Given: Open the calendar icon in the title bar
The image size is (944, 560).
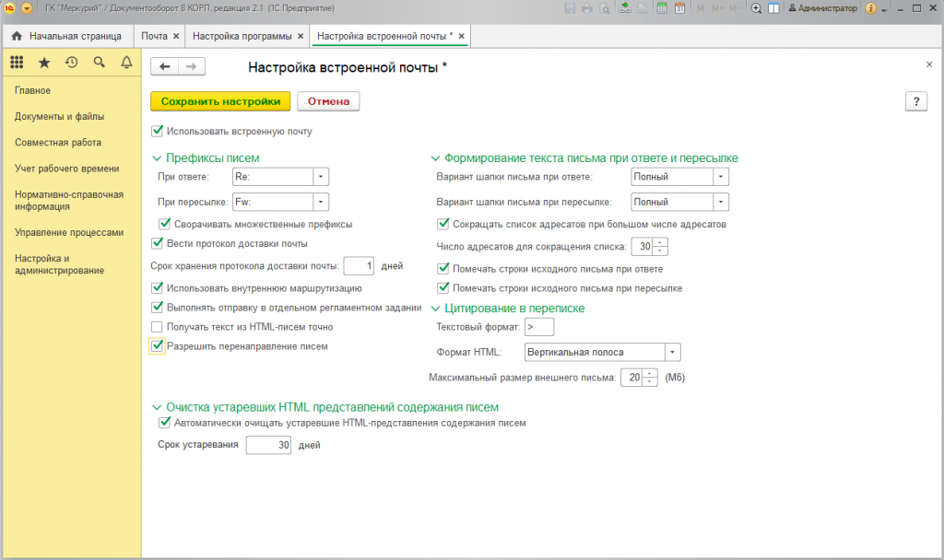Looking at the screenshot, I should pyautogui.click(x=679, y=8).
